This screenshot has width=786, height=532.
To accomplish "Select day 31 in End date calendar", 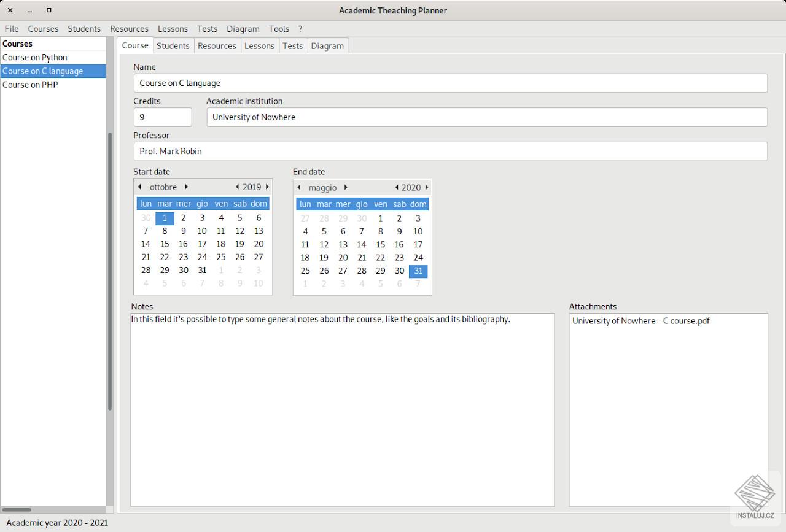I will pyautogui.click(x=418, y=271).
